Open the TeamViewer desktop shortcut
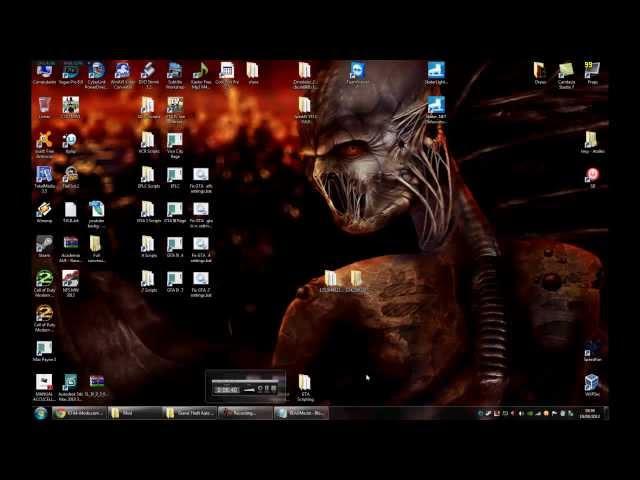This screenshot has width=640, height=480. pos(358,73)
